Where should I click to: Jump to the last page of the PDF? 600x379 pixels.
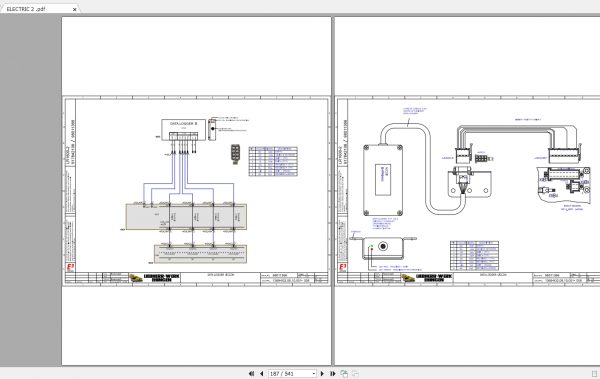tap(333, 374)
